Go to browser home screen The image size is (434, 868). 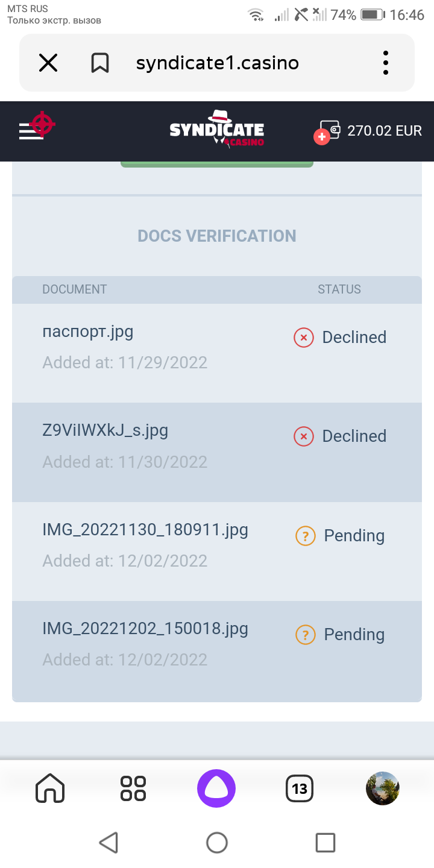click(x=50, y=788)
